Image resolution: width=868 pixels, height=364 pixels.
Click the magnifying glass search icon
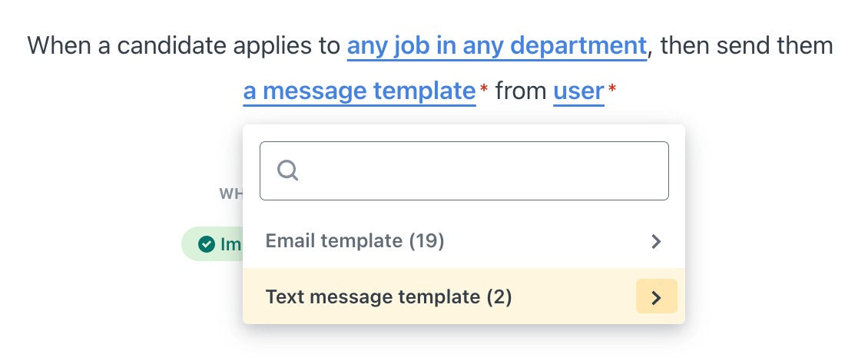click(288, 170)
